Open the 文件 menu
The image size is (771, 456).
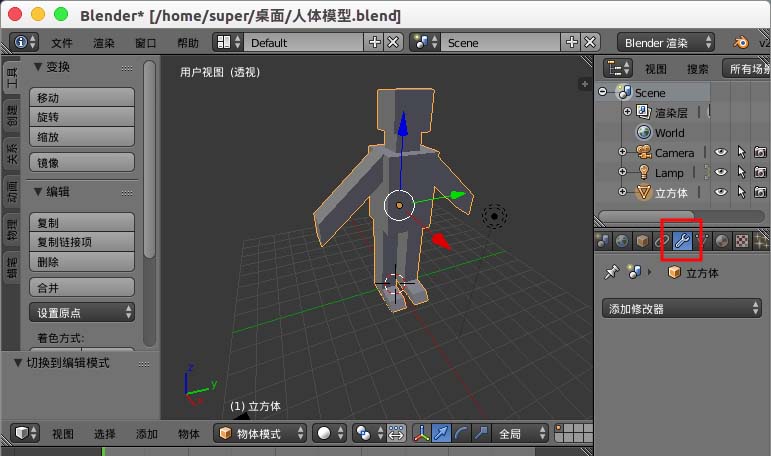tap(61, 43)
